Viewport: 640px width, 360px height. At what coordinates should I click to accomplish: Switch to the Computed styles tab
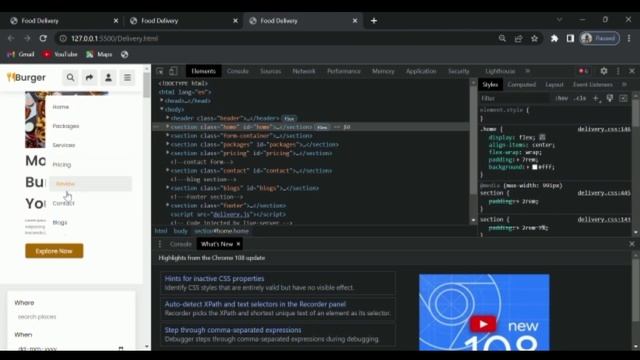tap(521, 84)
